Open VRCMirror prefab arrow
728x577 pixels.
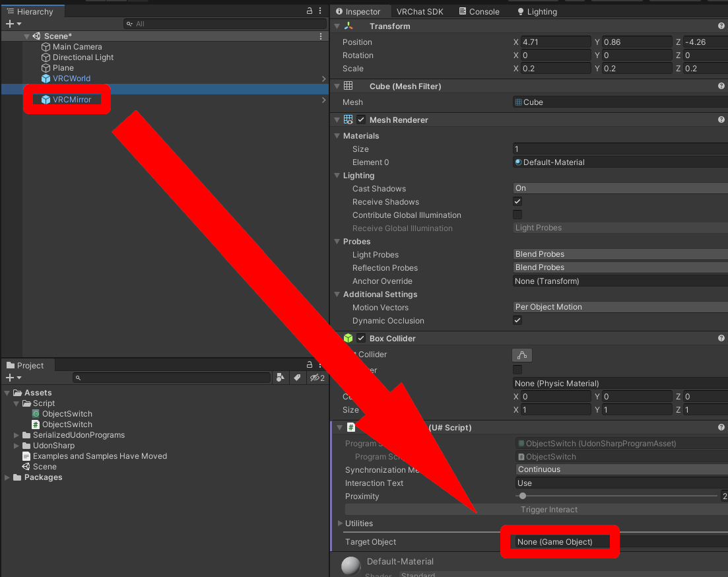point(323,100)
